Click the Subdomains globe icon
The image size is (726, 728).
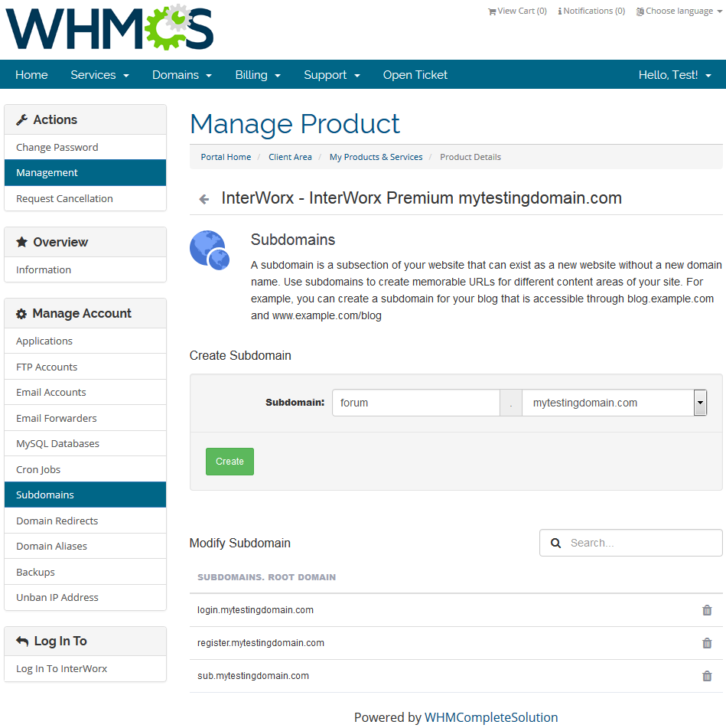[210, 250]
